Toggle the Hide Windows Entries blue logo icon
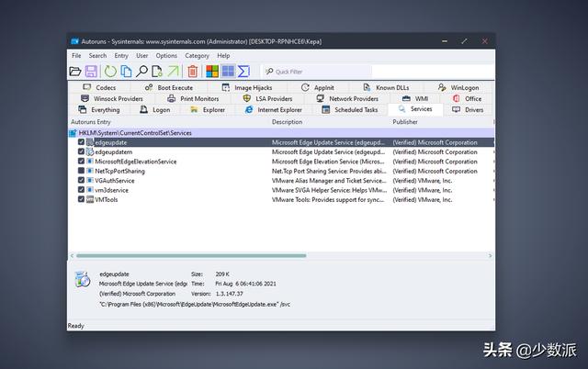The image size is (588, 369). pyautogui.click(x=228, y=72)
